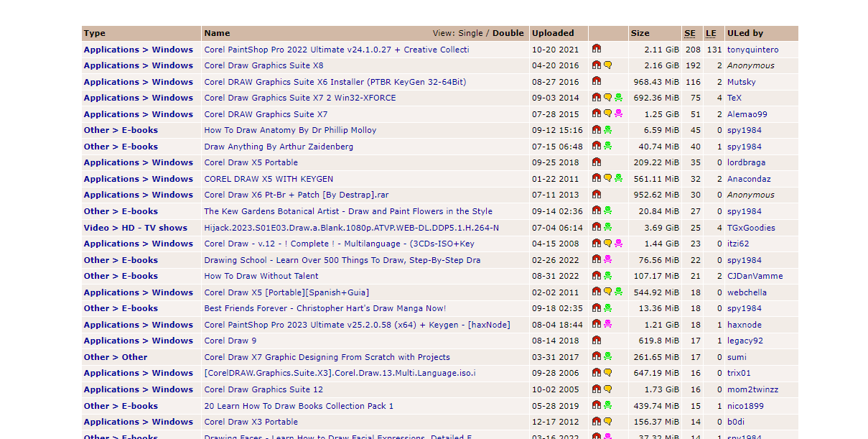Sort by SE seeders column header
The height and width of the screenshot is (439, 868).
[x=690, y=33]
